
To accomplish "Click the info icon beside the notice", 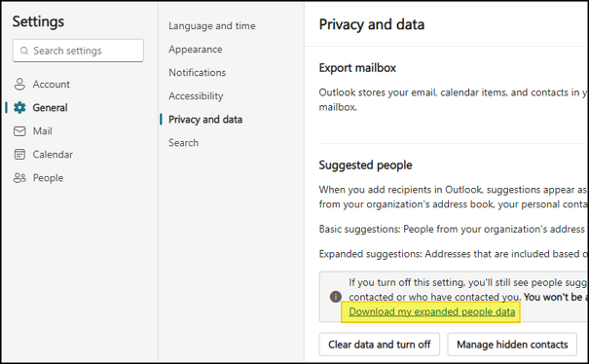I will (x=336, y=297).
